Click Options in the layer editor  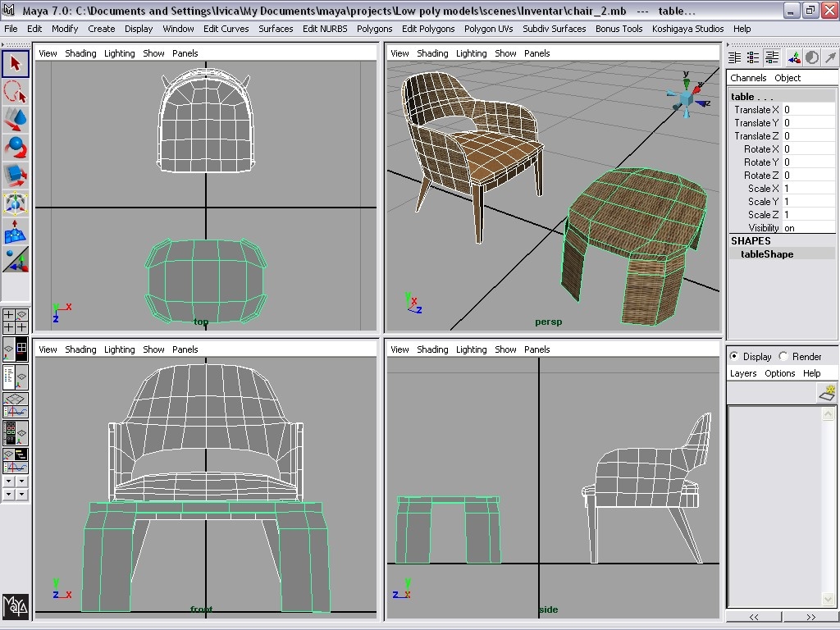[x=779, y=373]
